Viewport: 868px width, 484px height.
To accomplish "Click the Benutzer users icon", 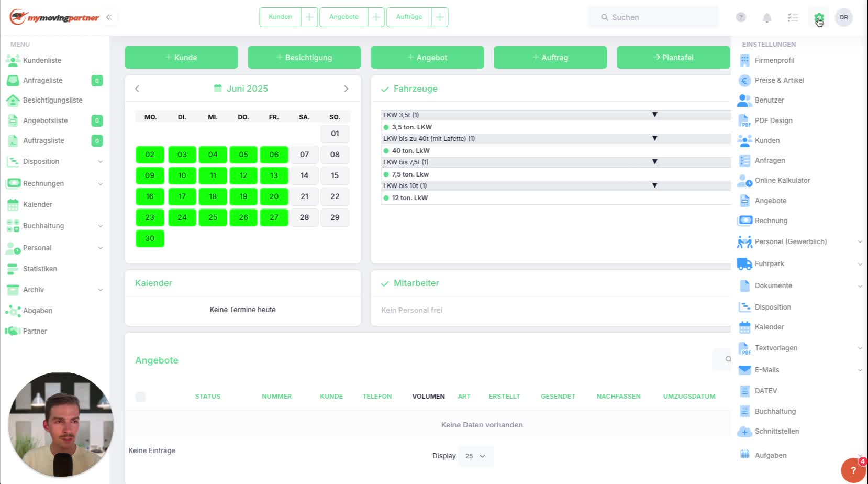I will pyautogui.click(x=744, y=101).
